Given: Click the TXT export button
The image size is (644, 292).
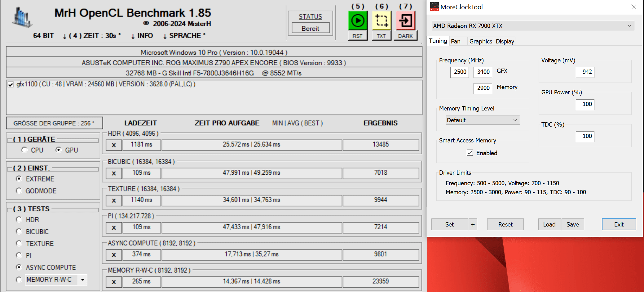Looking at the screenshot, I should [x=381, y=36].
